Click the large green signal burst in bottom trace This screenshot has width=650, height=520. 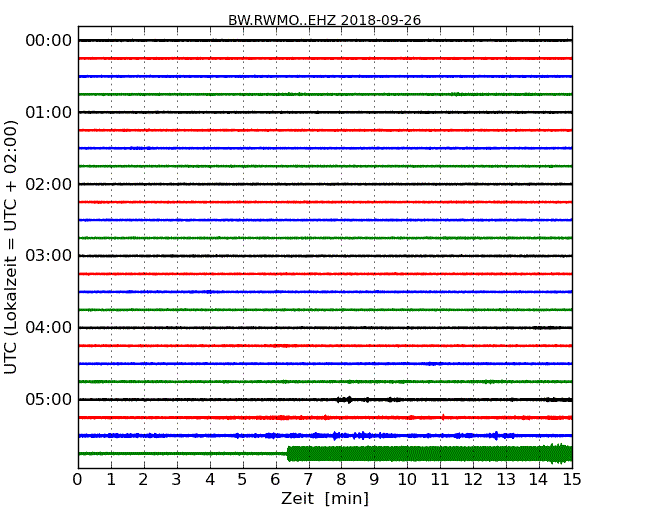pyautogui.click(x=429, y=453)
